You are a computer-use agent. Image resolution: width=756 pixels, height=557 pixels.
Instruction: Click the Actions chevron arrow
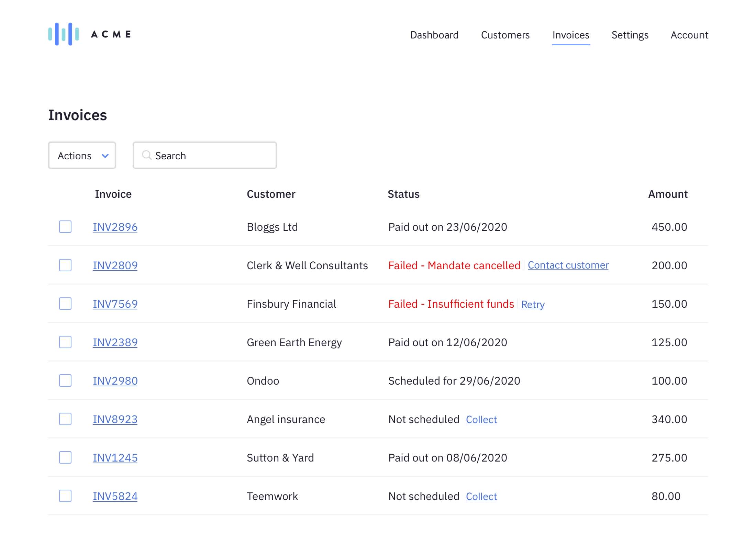pos(105,156)
